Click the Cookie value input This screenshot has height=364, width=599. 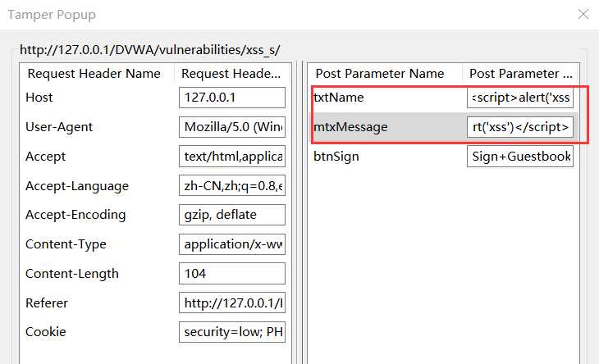coord(231,332)
